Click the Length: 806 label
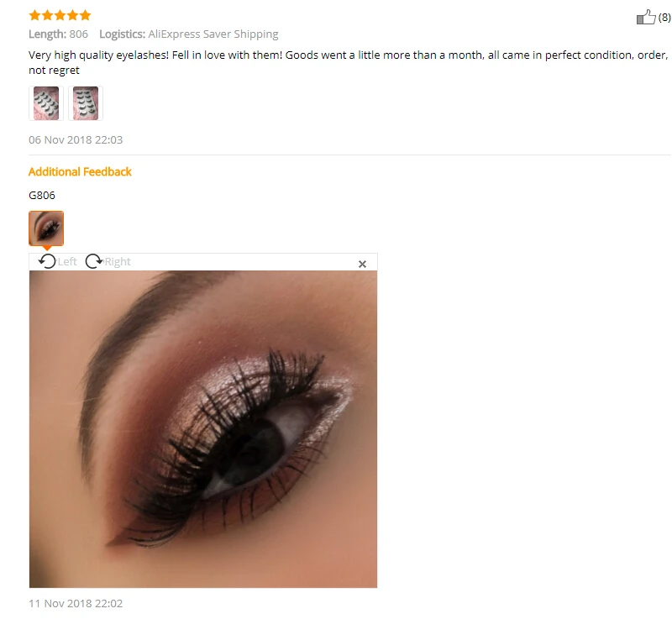This screenshot has height=619, width=672. pyautogui.click(x=58, y=34)
